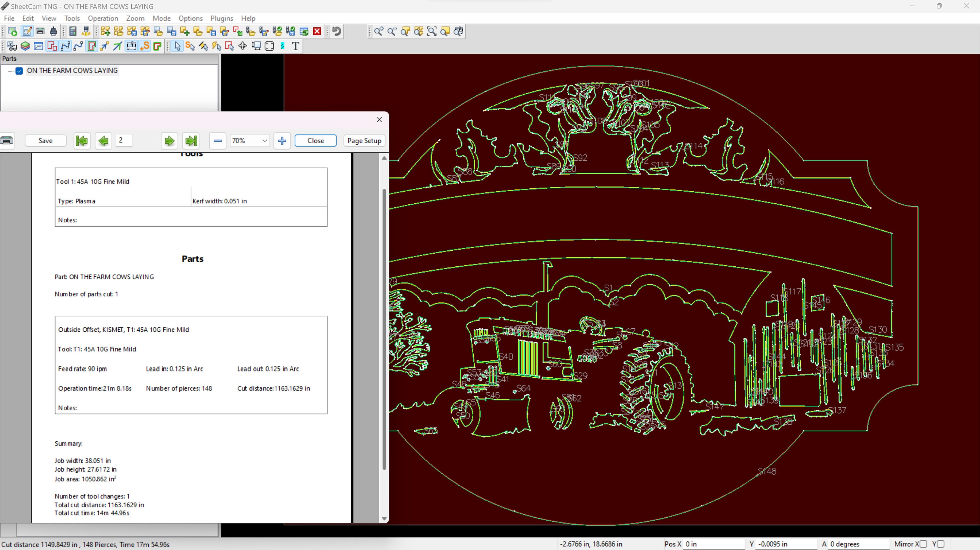Click the Print icon
This screenshot has width=980, height=550.
point(40,31)
